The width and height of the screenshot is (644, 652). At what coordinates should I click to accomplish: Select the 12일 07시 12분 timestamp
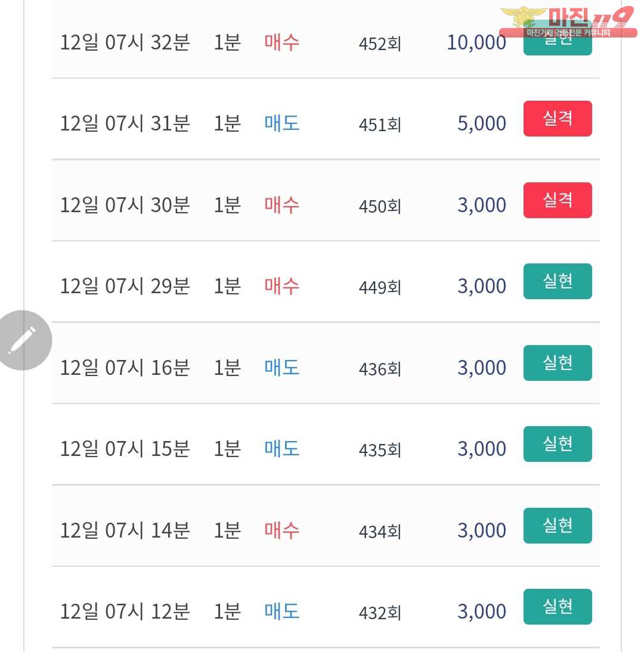(x=125, y=611)
